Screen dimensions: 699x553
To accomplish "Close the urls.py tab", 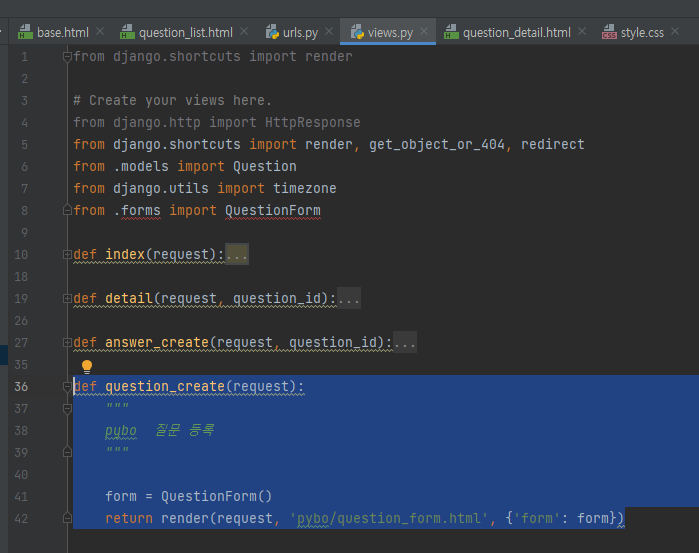I will click(x=329, y=32).
